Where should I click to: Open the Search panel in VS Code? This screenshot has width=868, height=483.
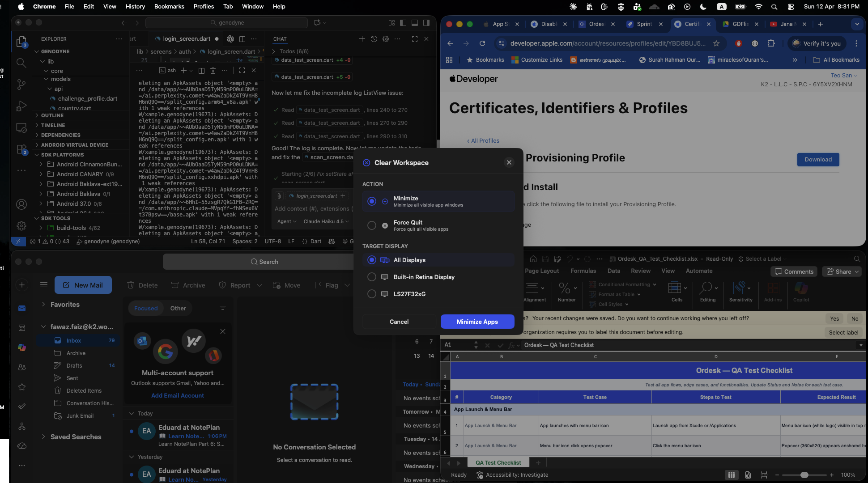(x=21, y=63)
